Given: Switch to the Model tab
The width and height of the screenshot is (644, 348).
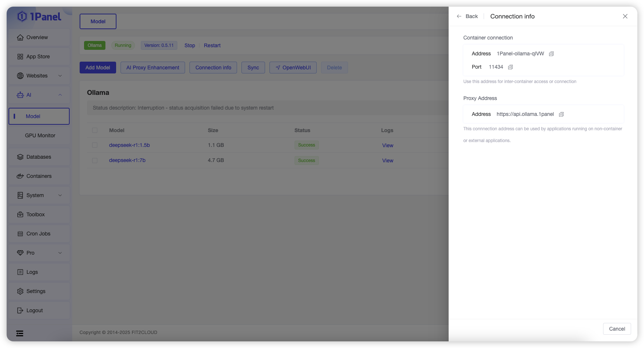Looking at the screenshot, I should [98, 21].
